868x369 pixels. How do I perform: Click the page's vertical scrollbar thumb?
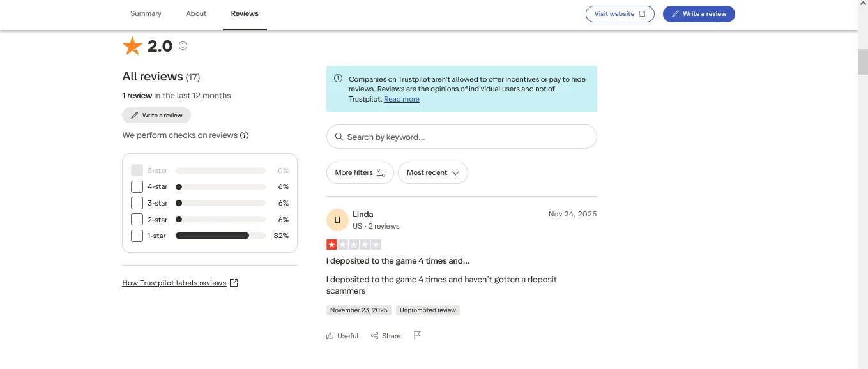pos(862,61)
